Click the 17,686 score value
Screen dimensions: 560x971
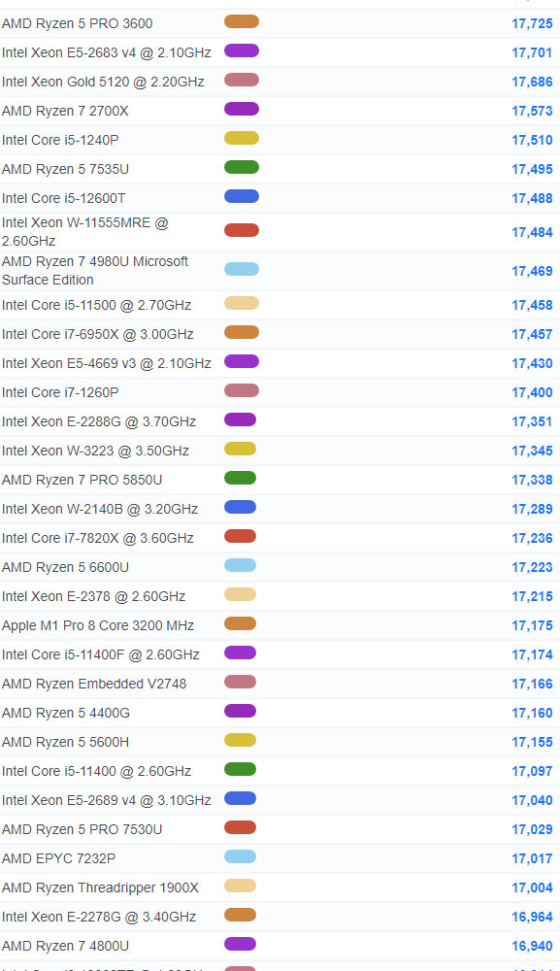click(x=532, y=82)
